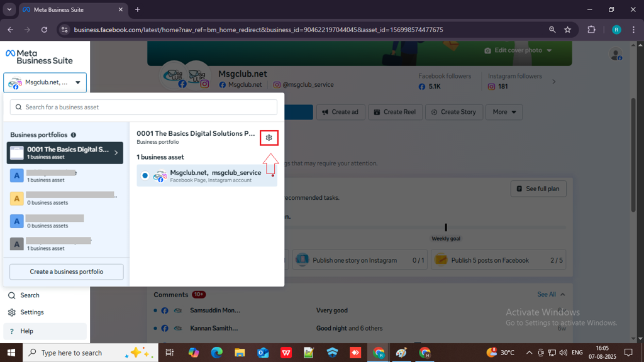Click the Meta Business Suite logo

40,57
